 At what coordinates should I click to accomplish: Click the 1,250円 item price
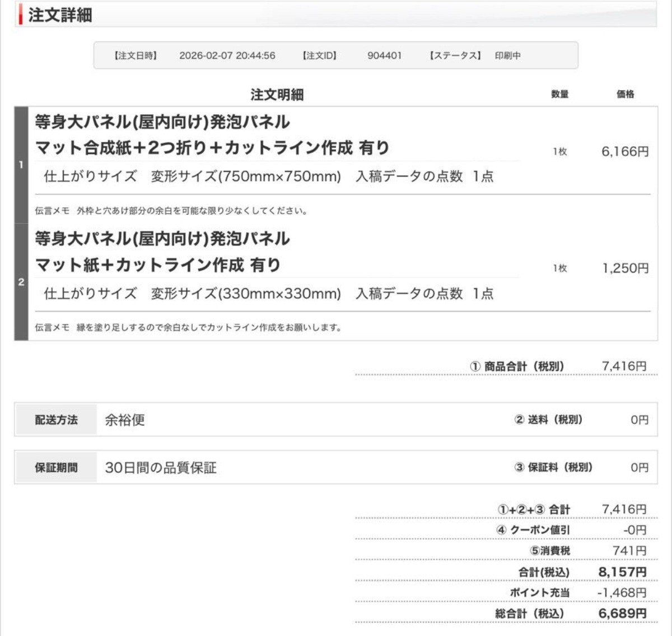(625, 268)
